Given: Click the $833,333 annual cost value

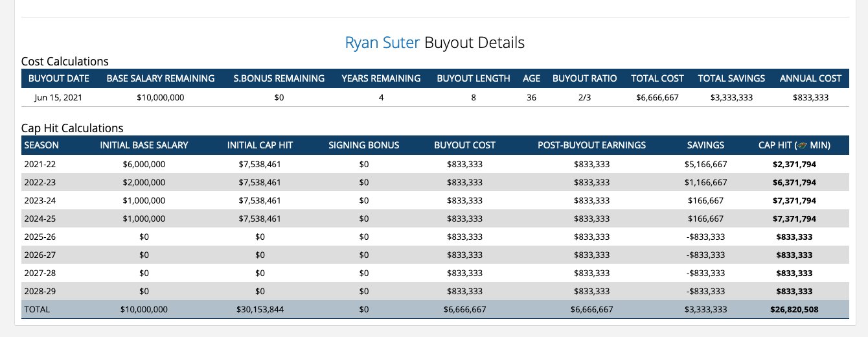Looking at the screenshot, I should (x=810, y=98).
